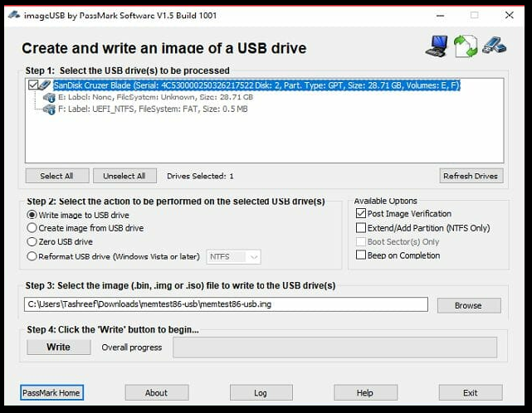Viewport: 532px width, 413px height.
Task: Open PassMark Home link button
Action: [x=51, y=392]
